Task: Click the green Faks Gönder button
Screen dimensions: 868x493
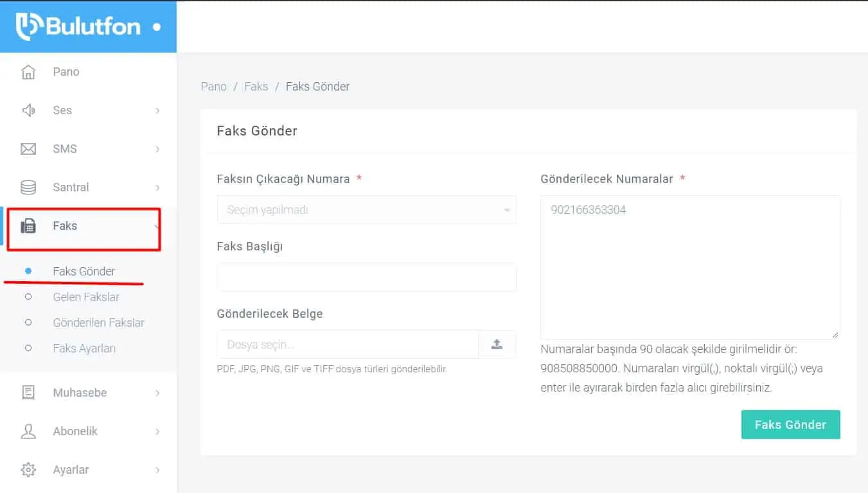Action: (x=790, y=424)
